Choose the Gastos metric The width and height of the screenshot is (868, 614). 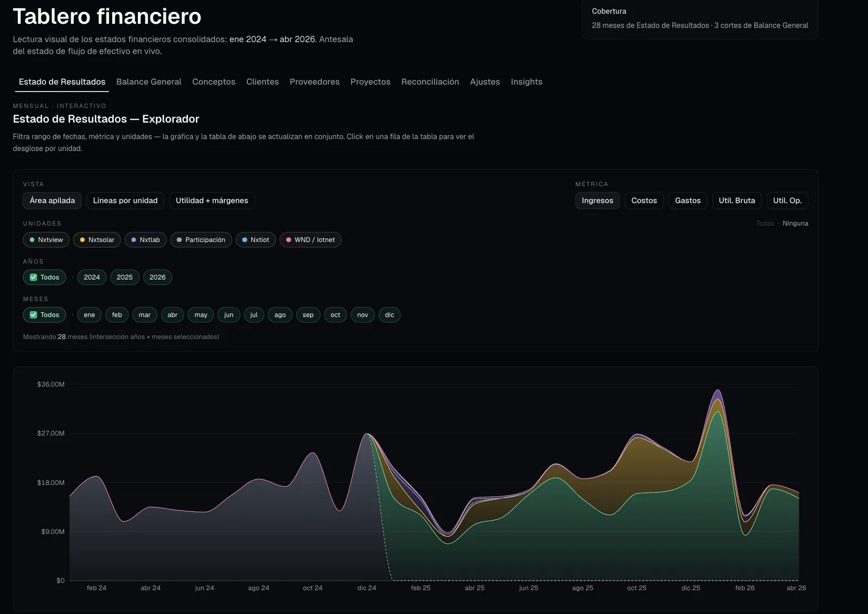coord(688,201)
